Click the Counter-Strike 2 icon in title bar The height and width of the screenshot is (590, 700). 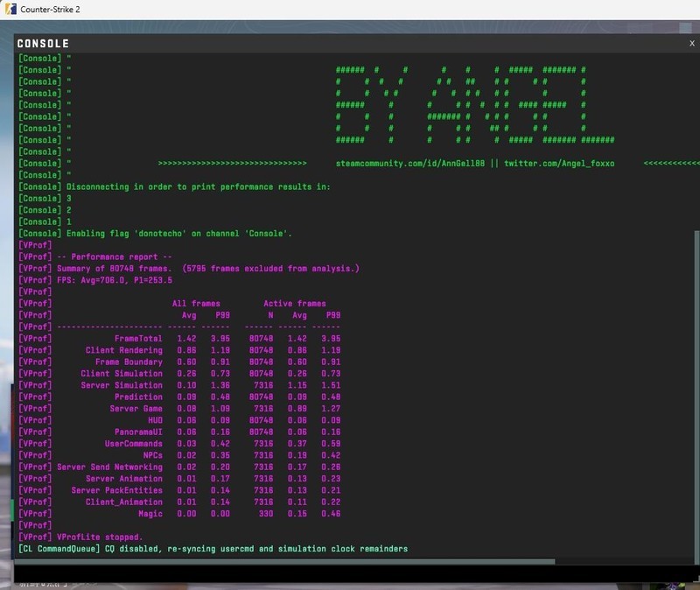10,9
